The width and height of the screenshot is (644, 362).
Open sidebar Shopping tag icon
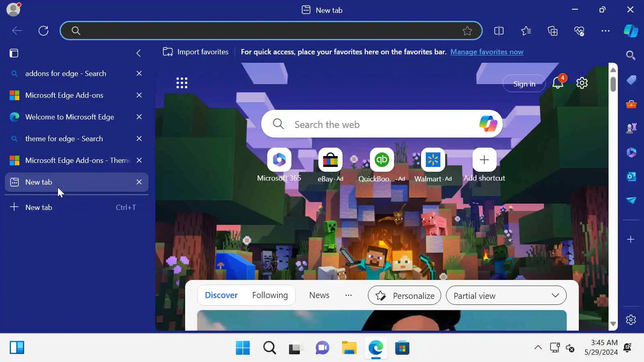pos(631,80)
